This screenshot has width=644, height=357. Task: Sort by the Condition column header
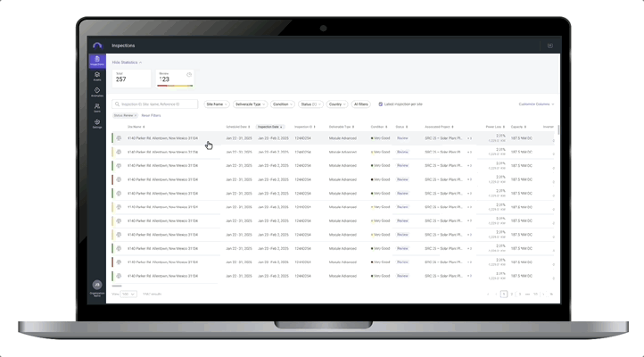point(379,127)
